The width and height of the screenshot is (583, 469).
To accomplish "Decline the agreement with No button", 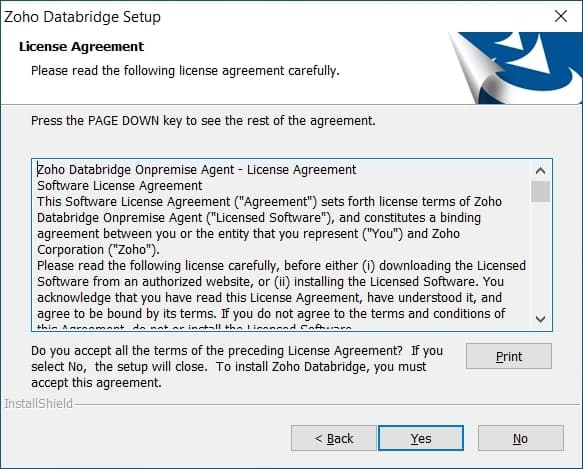I will coord(521,438).
